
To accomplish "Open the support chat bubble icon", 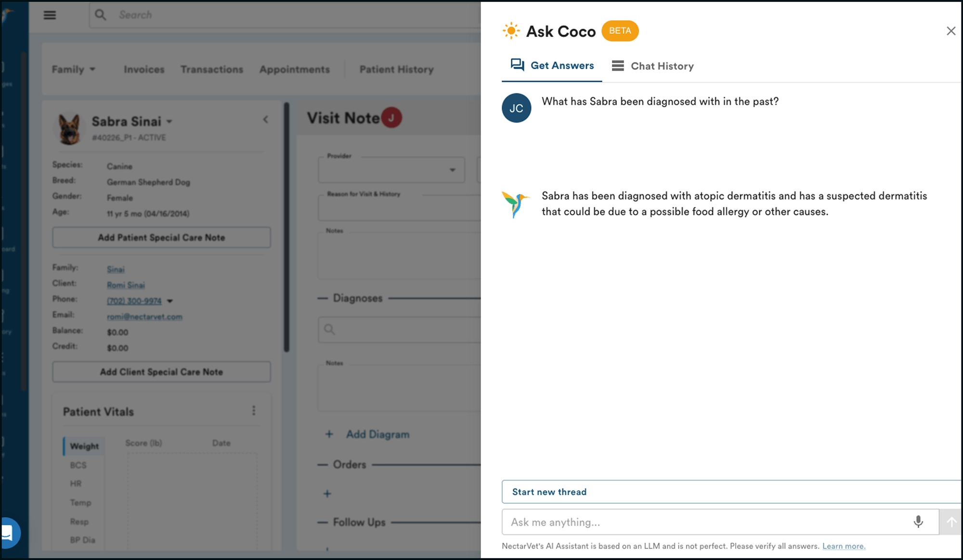I will click(8, 533).
